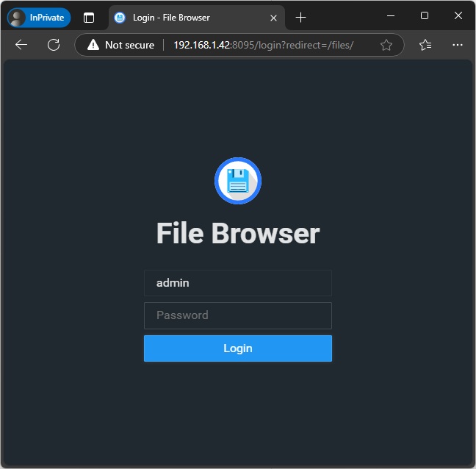The width and height of the screenshot is (476, 469).
Task: Close the browser window
Action: click(458, 16)
